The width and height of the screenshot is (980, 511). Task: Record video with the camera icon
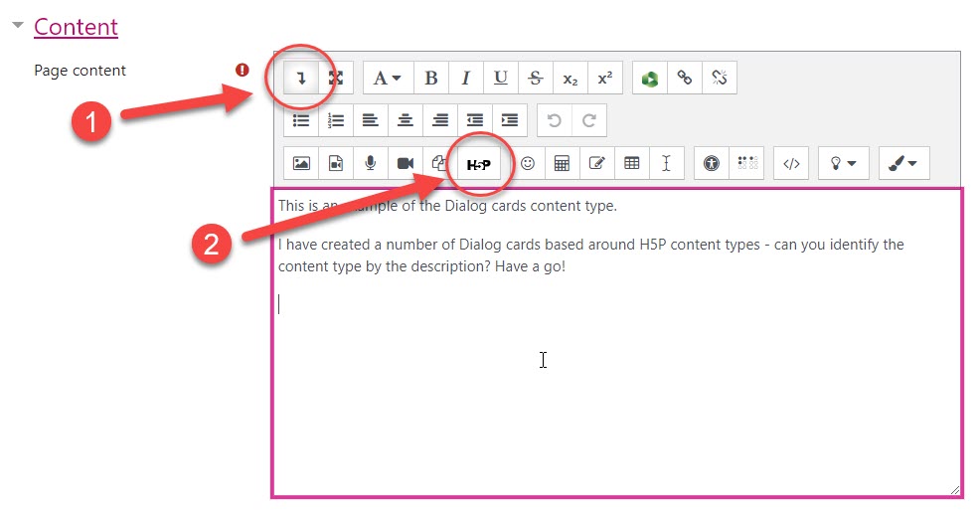[x=406, y=163]
